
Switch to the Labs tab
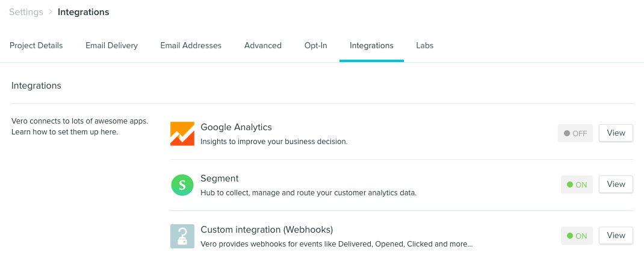click(x=425, y=45)
